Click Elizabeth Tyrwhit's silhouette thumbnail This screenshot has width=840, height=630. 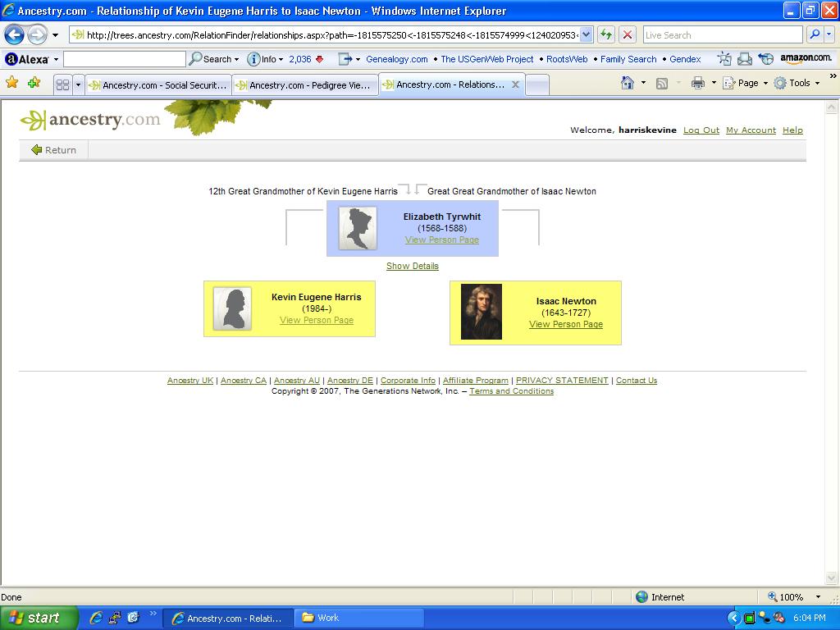pyautogui.click(x=358, y=229)
